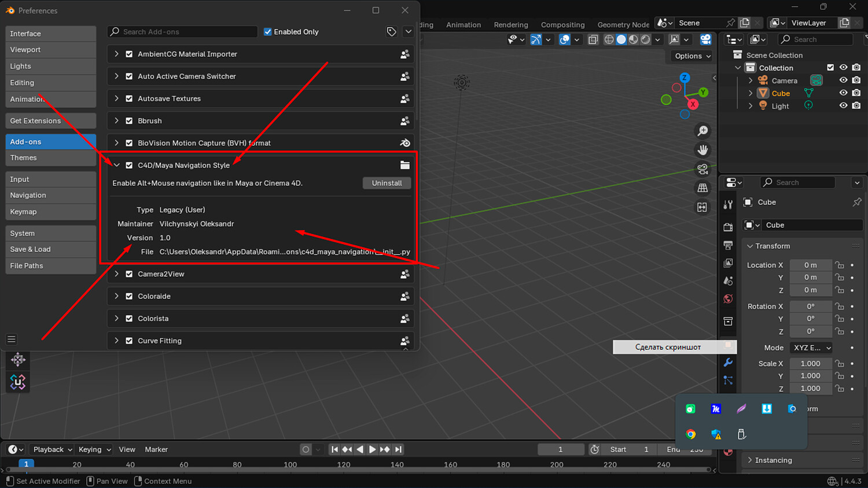Open the rotation Mode dropdown

[812, 347]
